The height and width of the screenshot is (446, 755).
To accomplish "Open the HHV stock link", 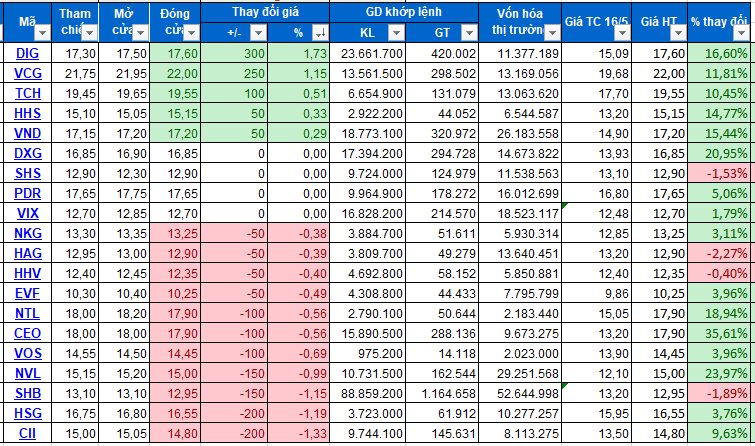I will [27, 274].
